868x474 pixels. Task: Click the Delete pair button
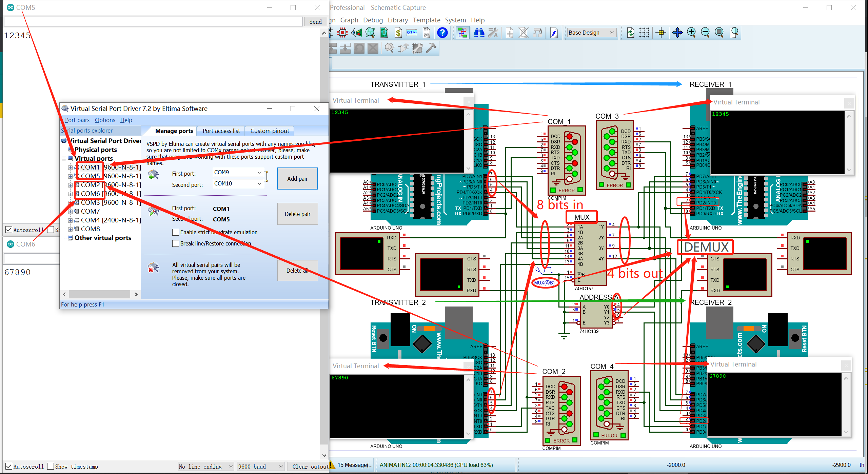click(297, 214)
